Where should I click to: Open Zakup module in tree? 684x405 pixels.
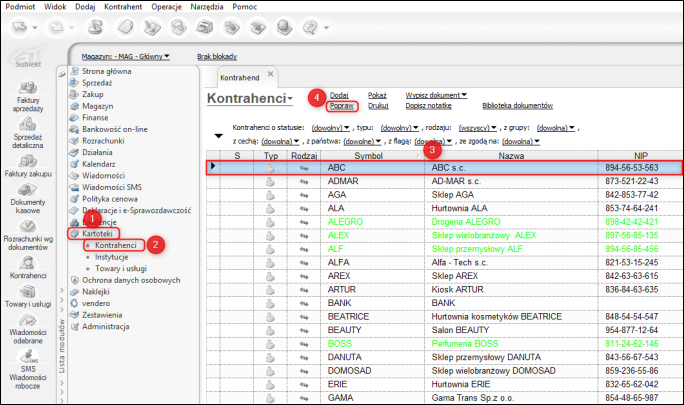point(92,94)
